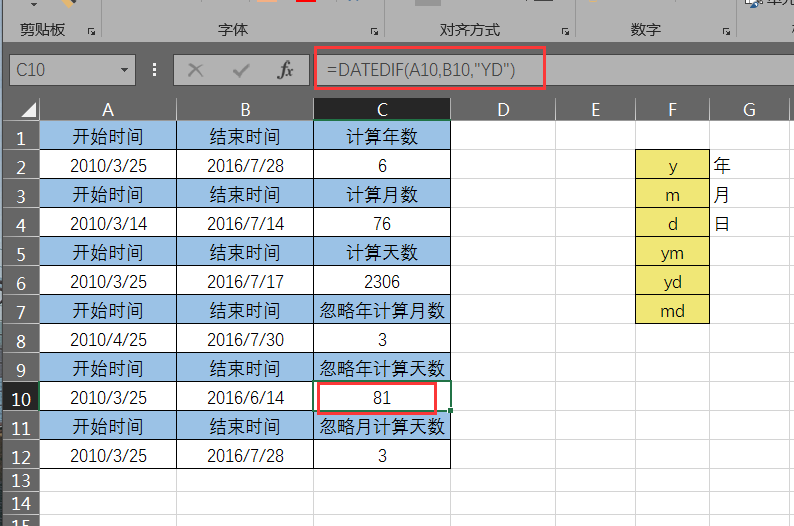Select column A header
Viewport: 794px width, 526px height.
(108, 109)
